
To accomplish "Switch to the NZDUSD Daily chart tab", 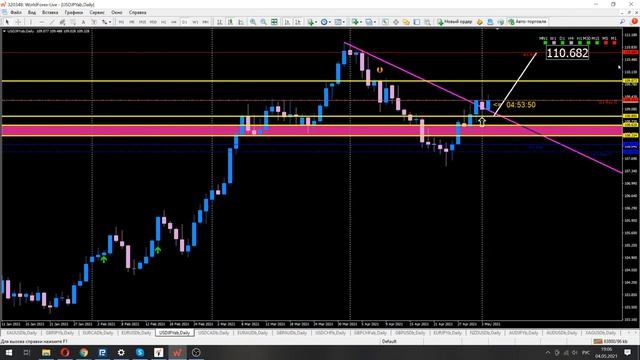I will (485, 333).
